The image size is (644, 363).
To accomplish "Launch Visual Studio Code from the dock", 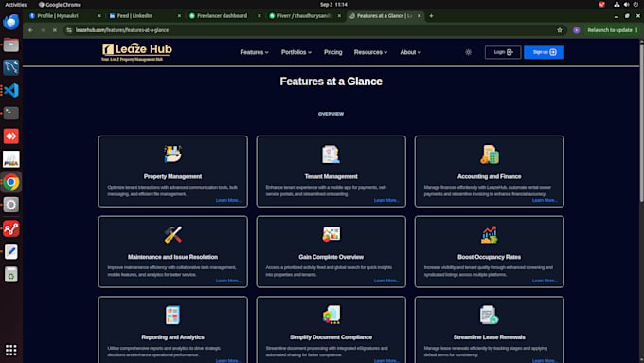I will click(x=11, y=90).
